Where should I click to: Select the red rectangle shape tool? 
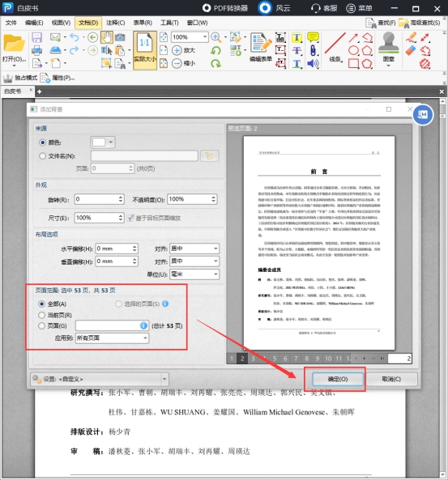[x=353, y=63]
